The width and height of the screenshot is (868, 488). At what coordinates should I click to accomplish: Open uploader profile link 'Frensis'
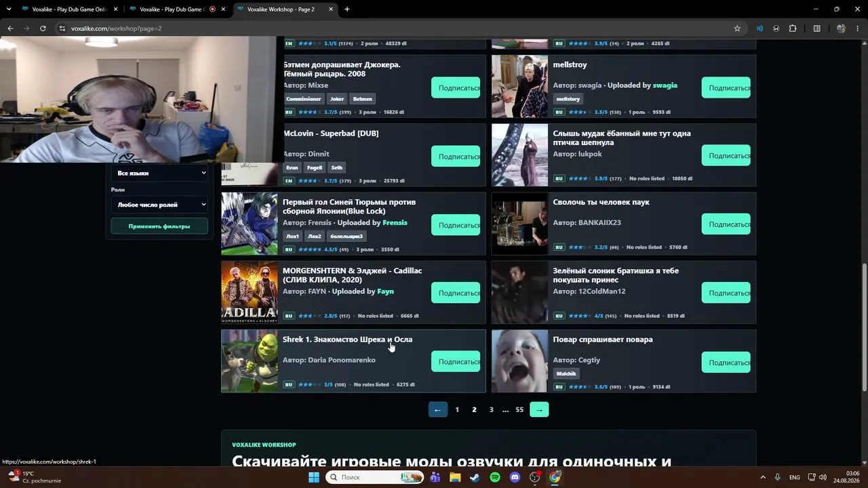tap(395, 222)
